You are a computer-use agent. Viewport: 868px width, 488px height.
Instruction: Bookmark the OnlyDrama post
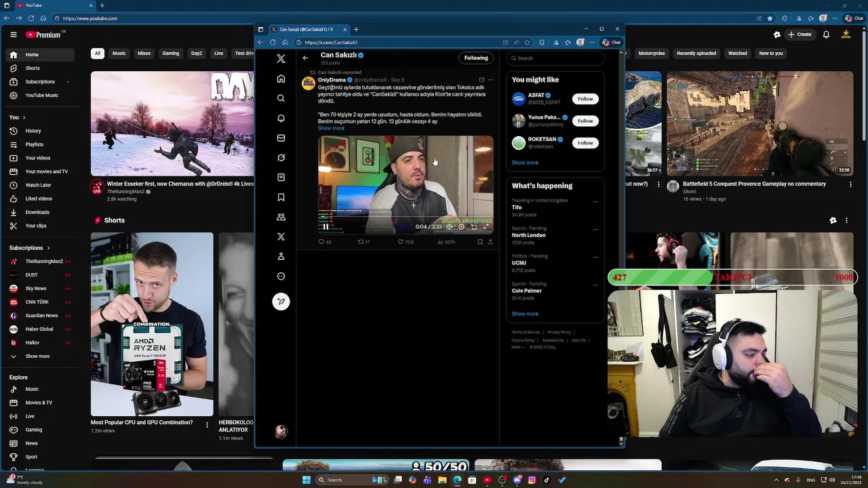479,241
